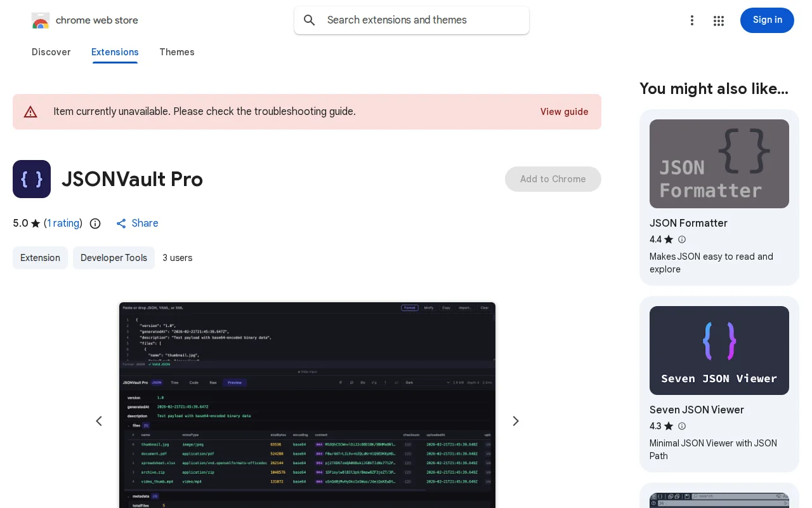Click the Share icon
This screenshot has width=812, height=508.
coord(121,224)
